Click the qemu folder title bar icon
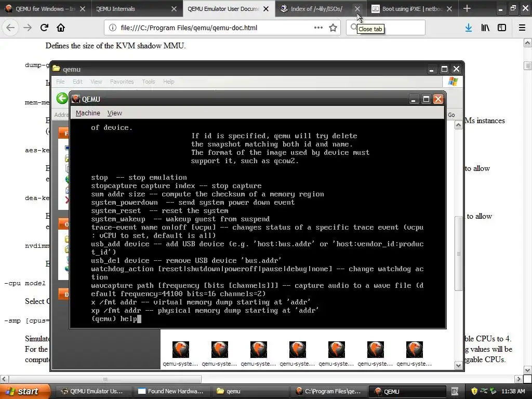The width and height of the screenshot is (532, 399). 56,69
